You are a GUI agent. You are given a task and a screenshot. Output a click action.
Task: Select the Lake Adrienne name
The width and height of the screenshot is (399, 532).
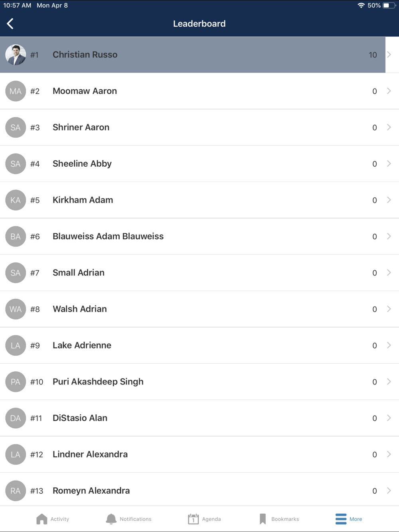(x=82, y=345)
